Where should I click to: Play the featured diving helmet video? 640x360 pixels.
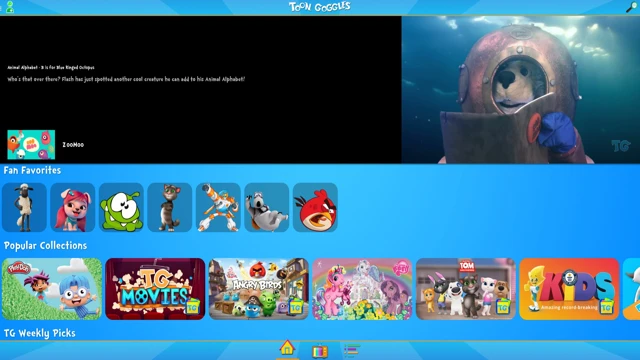521,90
